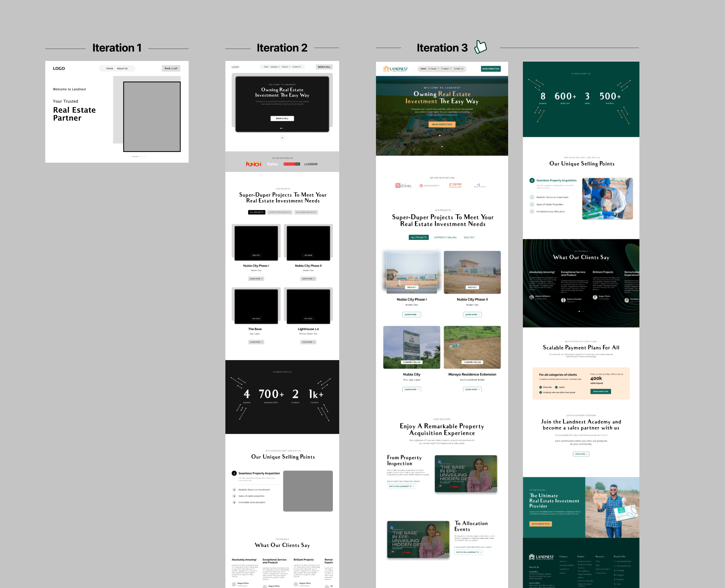Open the Completed Projects tab in Iteration 2
This screenshot has height=588, width=725.
tap(280, 212)
